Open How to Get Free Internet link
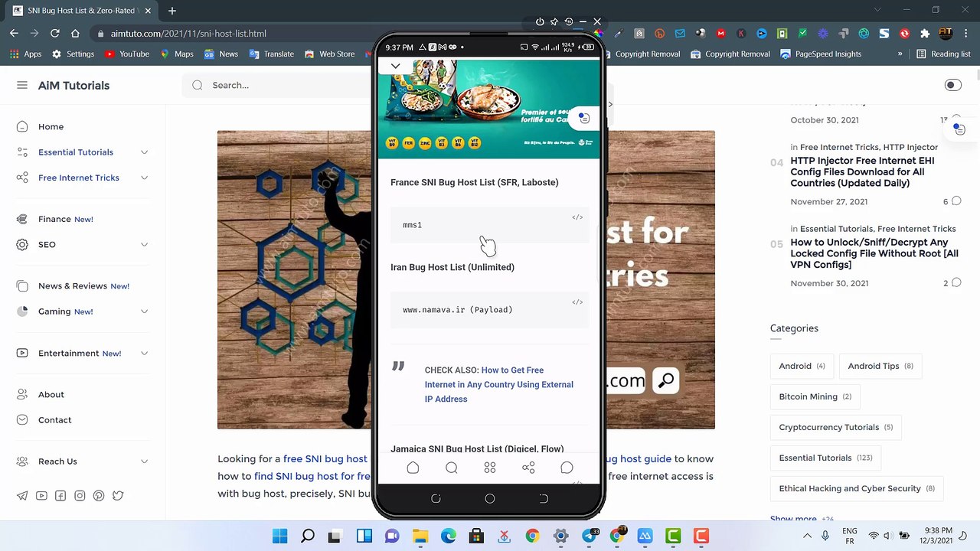This screenshot has height=551, width=980. (x=498, y=384)
